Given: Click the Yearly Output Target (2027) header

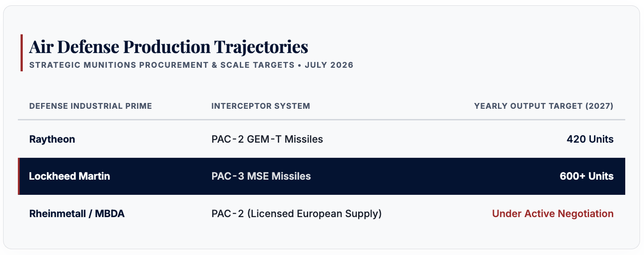Looking at the screenshot, I should [x=544, y=106].
